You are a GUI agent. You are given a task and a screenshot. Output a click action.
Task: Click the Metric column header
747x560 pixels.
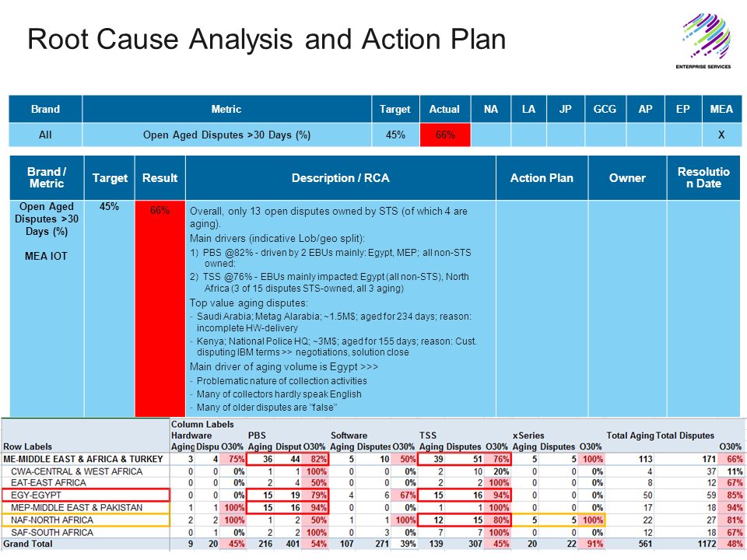(x=226, y=109)
